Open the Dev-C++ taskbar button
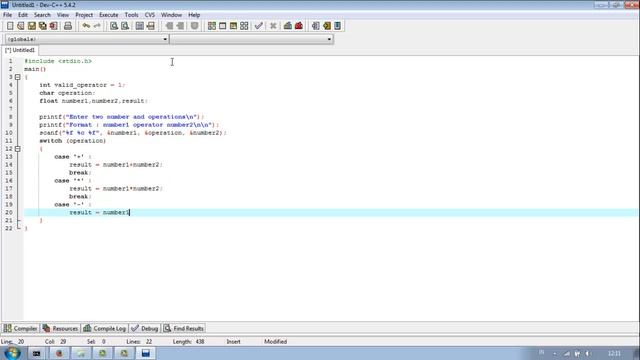 pyautogui.click(x=146, y=353)
